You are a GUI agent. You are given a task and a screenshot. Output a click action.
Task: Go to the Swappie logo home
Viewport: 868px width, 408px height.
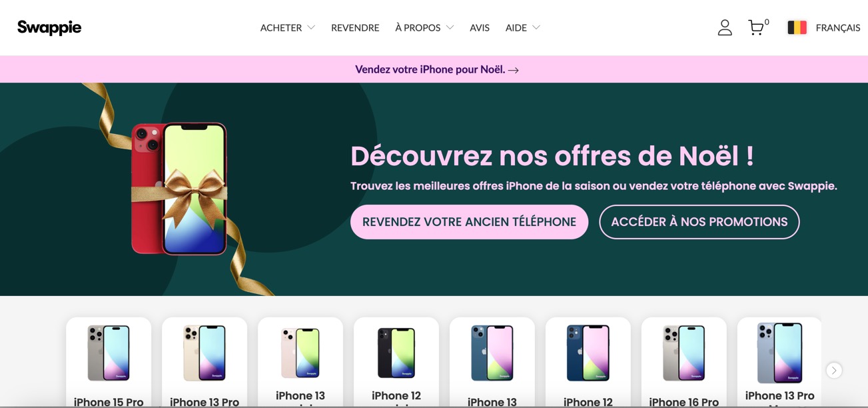[49, 27]
